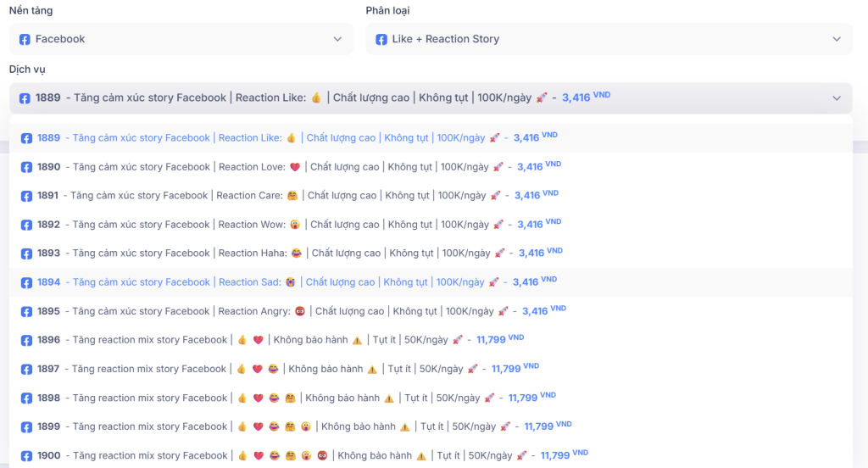Pick service 1891 Reaction Care option
Viewport: 868px width, 468px height.
[254, 196]
